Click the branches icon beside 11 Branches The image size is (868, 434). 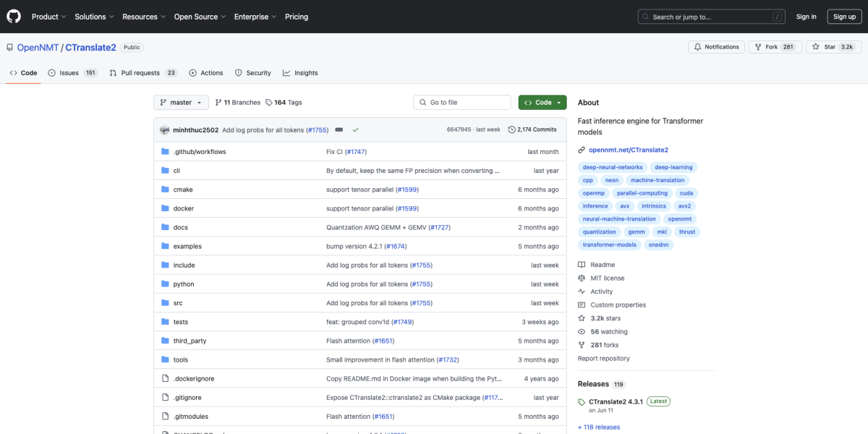(218, 103)
